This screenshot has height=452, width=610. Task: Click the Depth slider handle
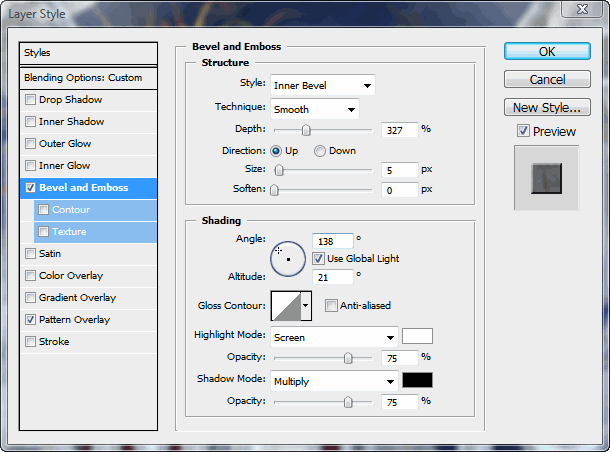point(306,130)
